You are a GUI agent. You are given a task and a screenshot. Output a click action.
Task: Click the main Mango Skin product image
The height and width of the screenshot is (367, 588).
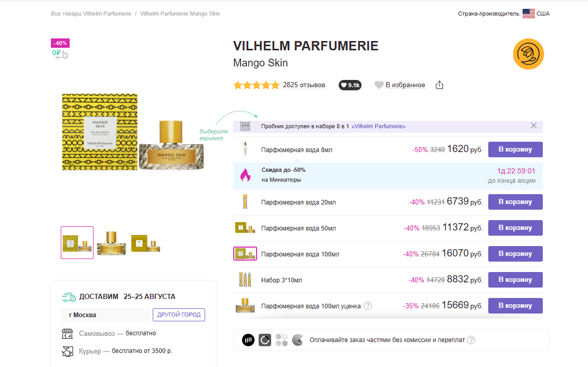(133, 132)
